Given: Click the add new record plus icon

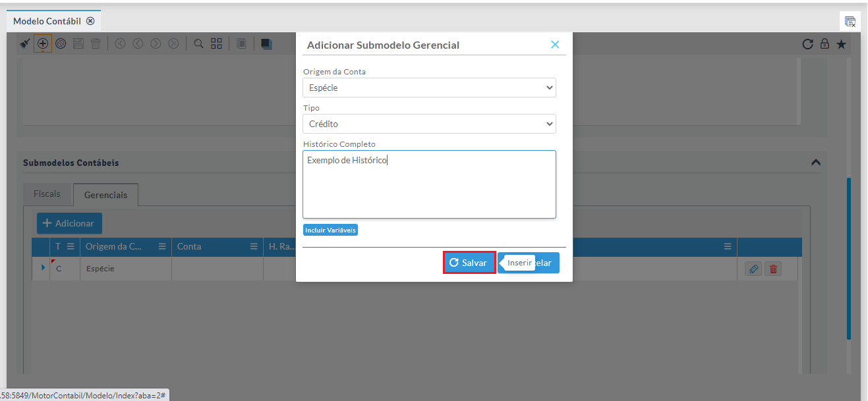Looking at the screenshot, I should [43, 43].
